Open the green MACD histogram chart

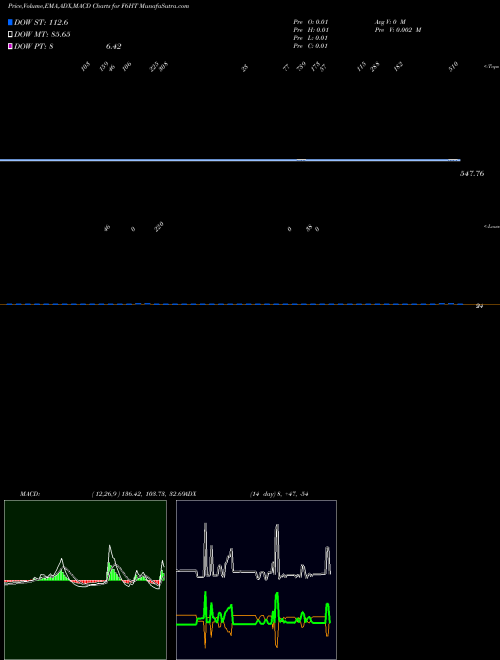tap(85, 580)
